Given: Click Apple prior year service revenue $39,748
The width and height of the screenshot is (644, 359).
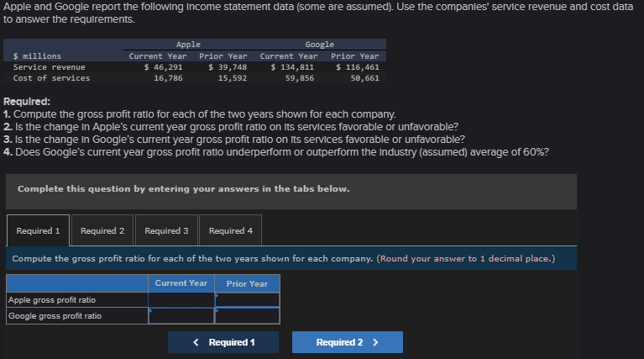Looking at the screenshot, I should click(x=228, y=67).
